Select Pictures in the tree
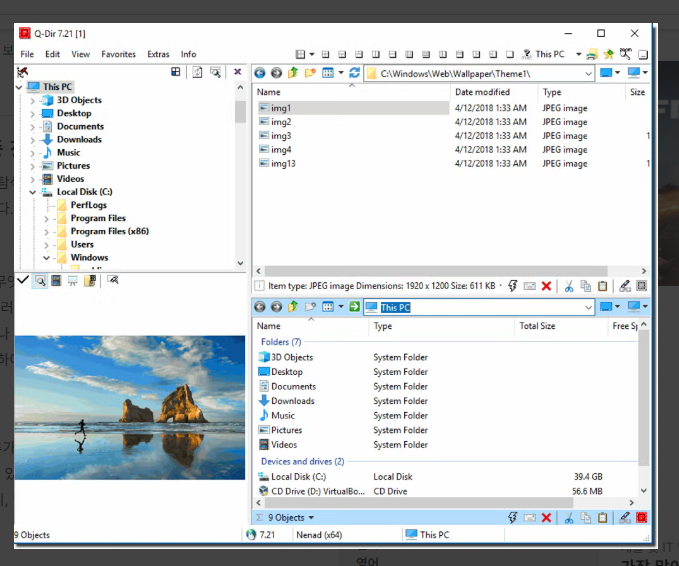Viewport: 679px width, 566px height. [73, 166]
